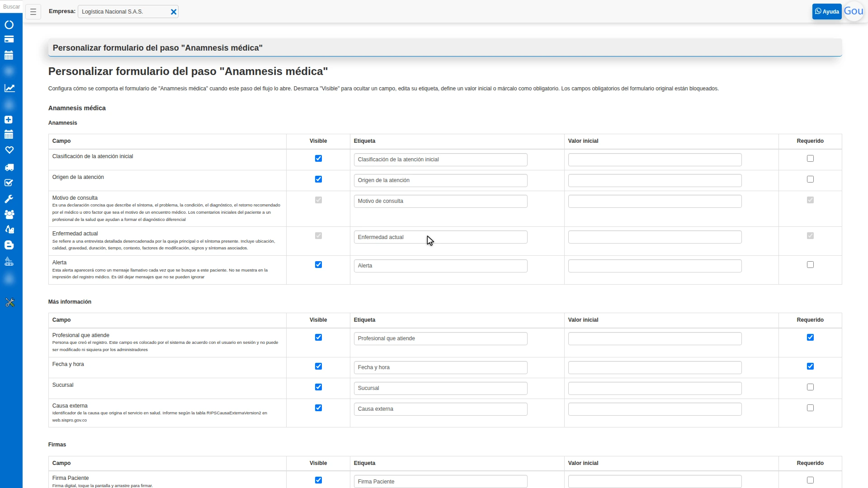Open the crossed tools settings icon
Viewport: 868px width, 488px height.
coord(9,302)
